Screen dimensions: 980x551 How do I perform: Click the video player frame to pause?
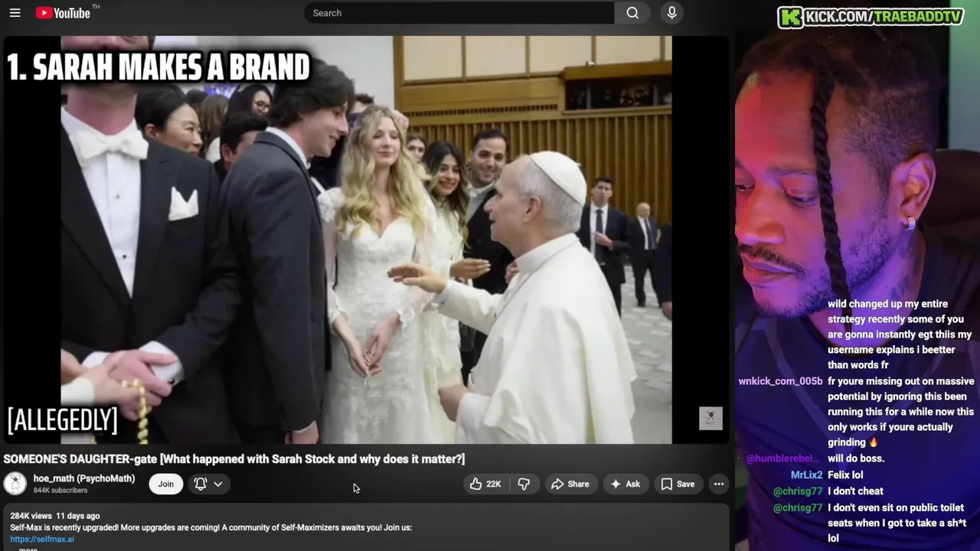point(366,240)
